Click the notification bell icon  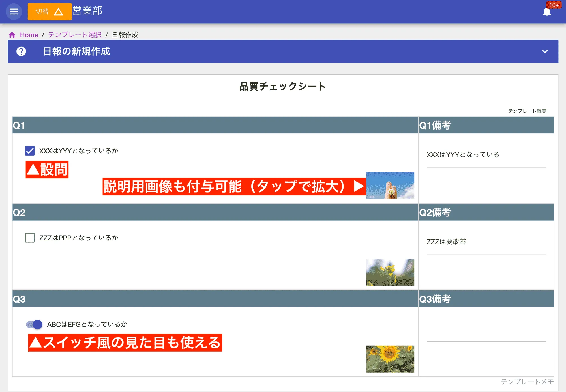click(547, 12)
